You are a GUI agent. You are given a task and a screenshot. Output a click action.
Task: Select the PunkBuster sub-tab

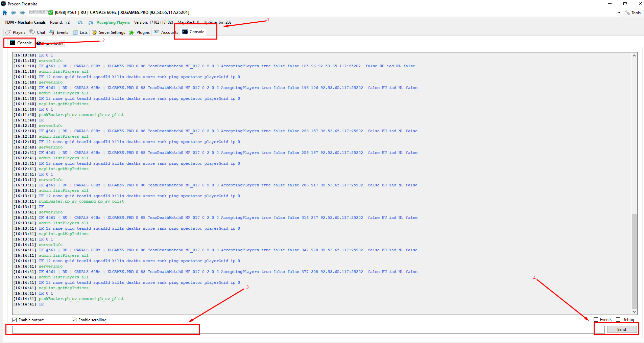pos(51,44)
